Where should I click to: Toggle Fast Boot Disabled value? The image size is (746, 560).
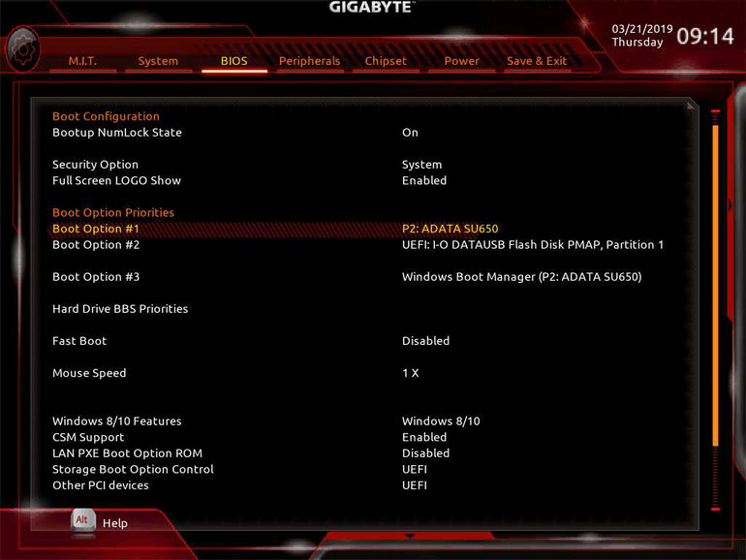tap(426, 341)
